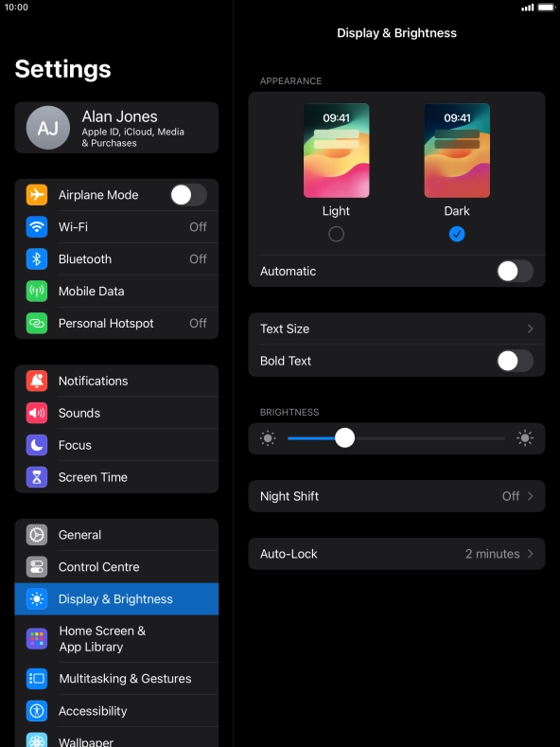Open the purple Focus moon icon
Viewport: 560px width, 747px height.
(37, 445)
